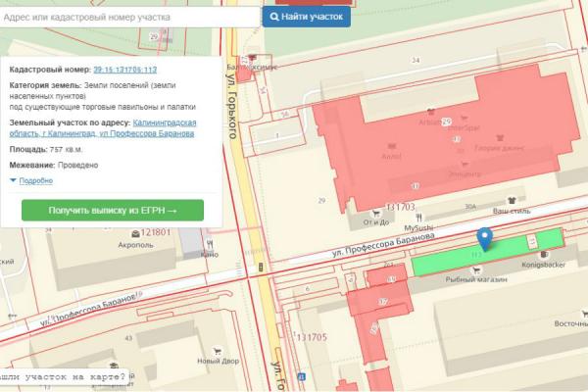Click the Найти участок search button
This screenshot has height=392, width=588.
(x=306, y=18)
